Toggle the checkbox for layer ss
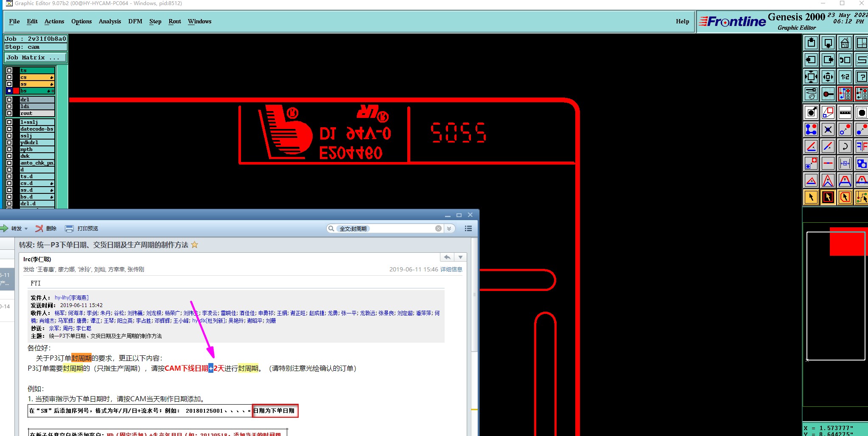This screenshot has width=868, height=436. click(x=9, y=84)
